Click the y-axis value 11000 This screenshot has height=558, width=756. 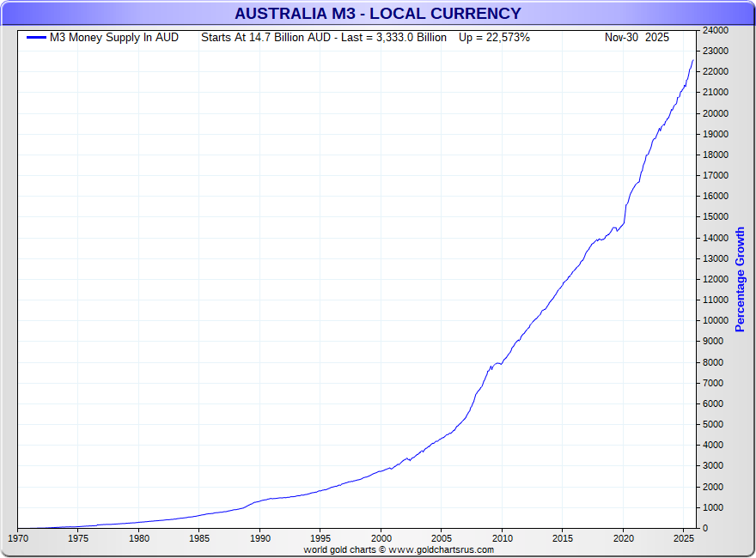tap(716, 300)
